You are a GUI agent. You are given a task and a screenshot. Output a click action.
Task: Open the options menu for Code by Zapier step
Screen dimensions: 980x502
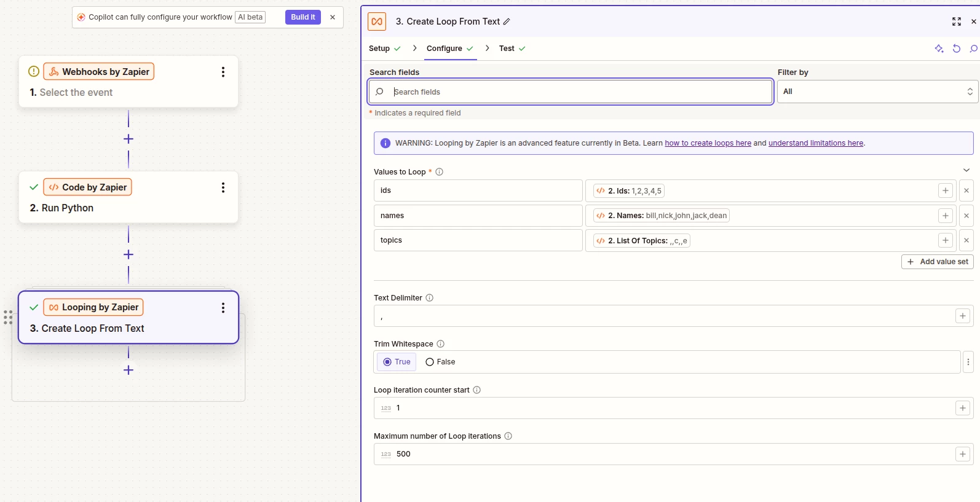[223, 187]
